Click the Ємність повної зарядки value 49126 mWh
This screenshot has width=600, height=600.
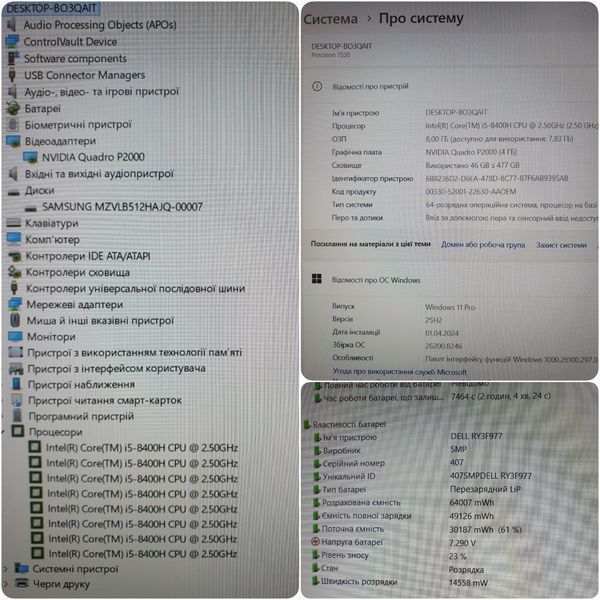pyautogui.click(x=471, y=516)
